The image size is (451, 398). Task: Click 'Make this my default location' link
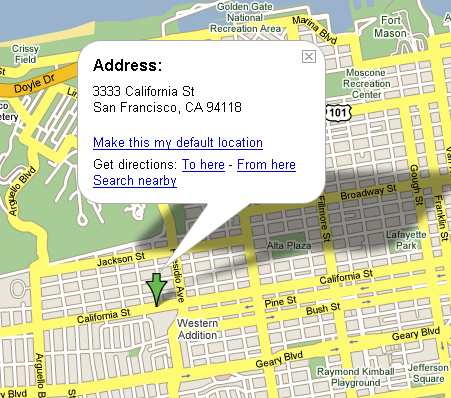click(x=178, y=143)
